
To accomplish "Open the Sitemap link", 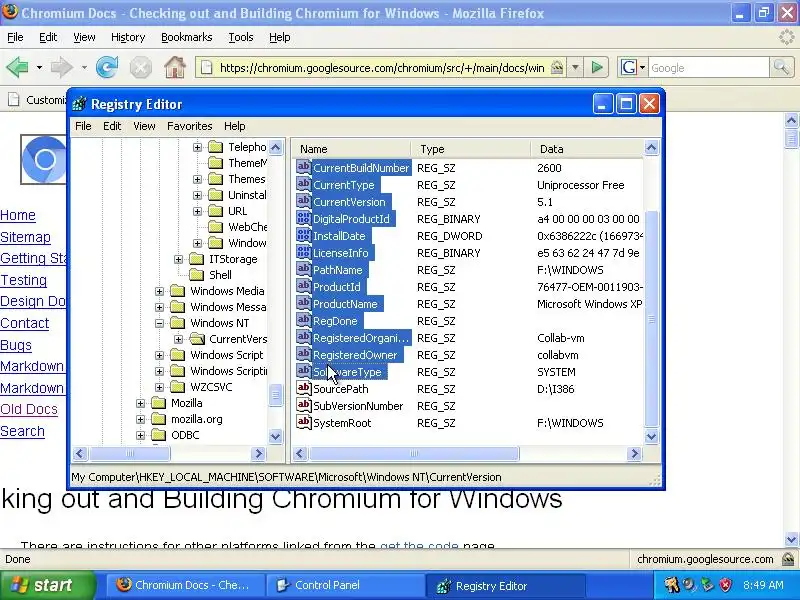I will click(x=26, y=237).
